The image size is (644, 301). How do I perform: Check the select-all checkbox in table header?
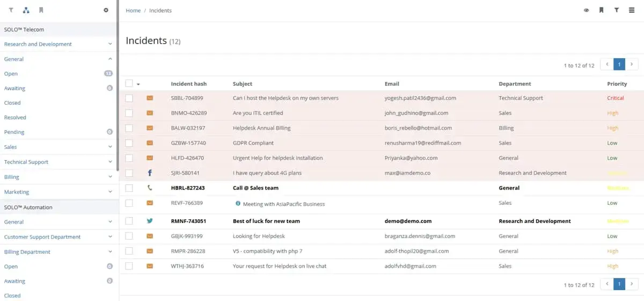coord(129,83)
